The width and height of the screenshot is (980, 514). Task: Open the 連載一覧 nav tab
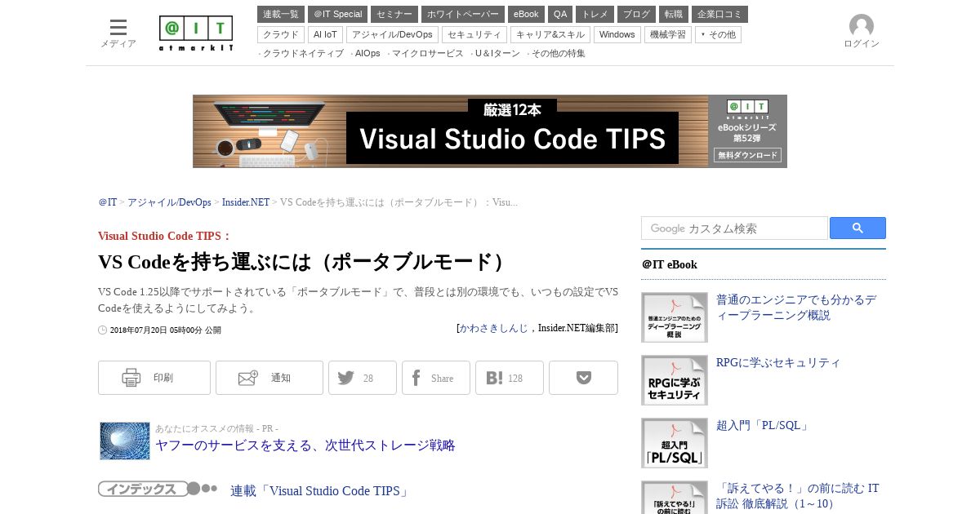[281, 15]
